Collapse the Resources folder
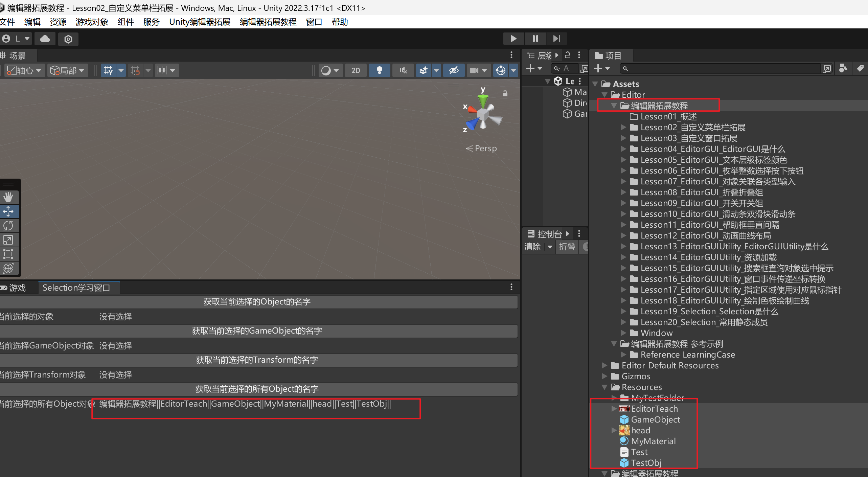Screen dimensions: 868x477 click(604, 387)
